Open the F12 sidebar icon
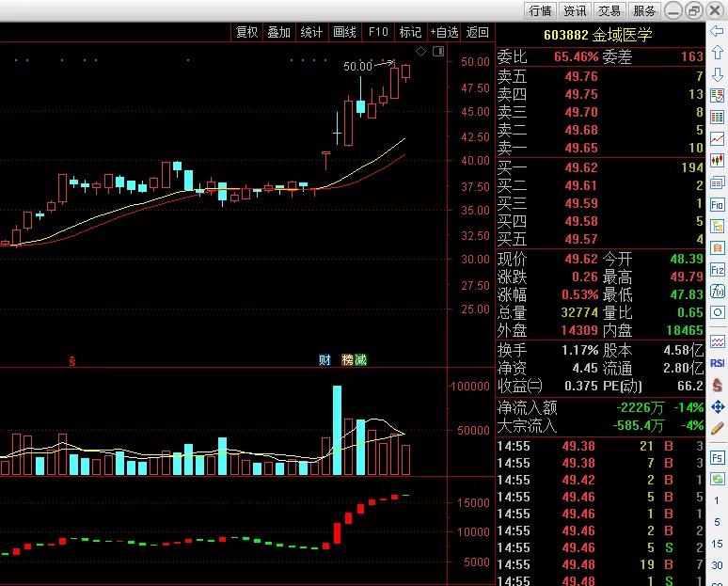728x586 pixels. click(717, 270)
